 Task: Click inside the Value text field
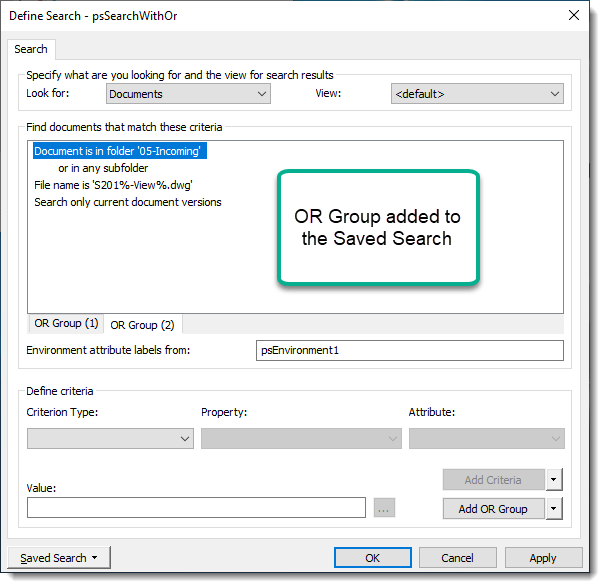tap(196, 508)
